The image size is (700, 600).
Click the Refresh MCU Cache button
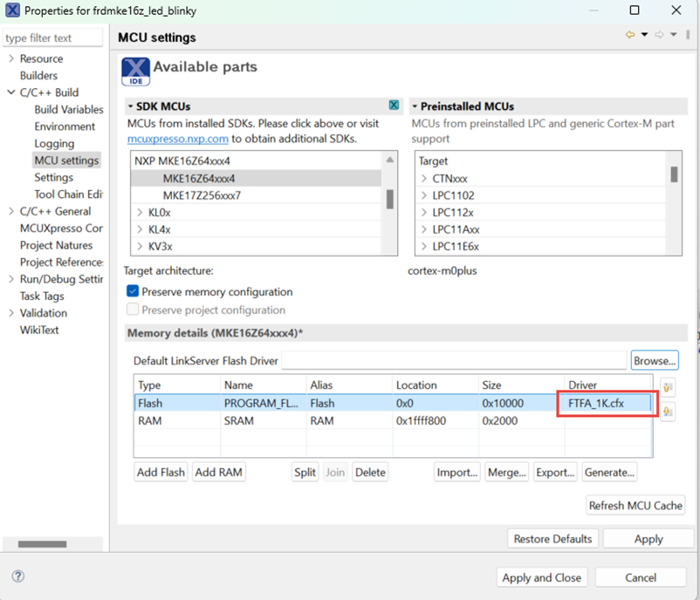[635, 504]
